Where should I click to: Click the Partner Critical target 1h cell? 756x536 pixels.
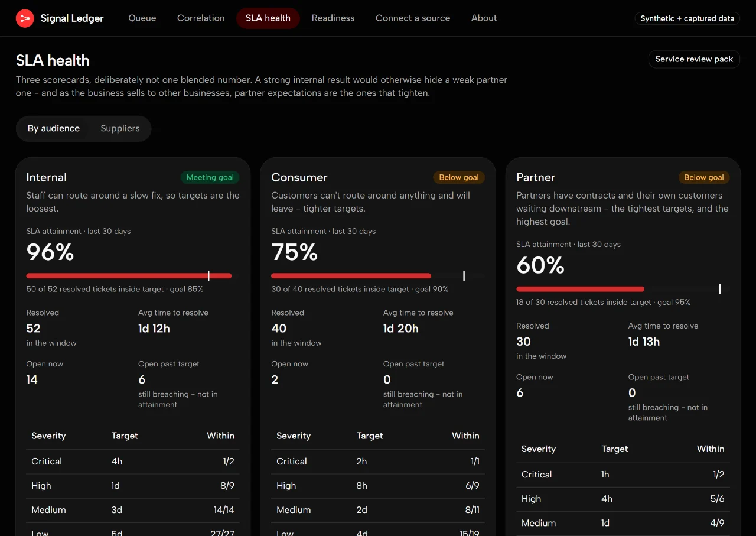click(605, 475)
